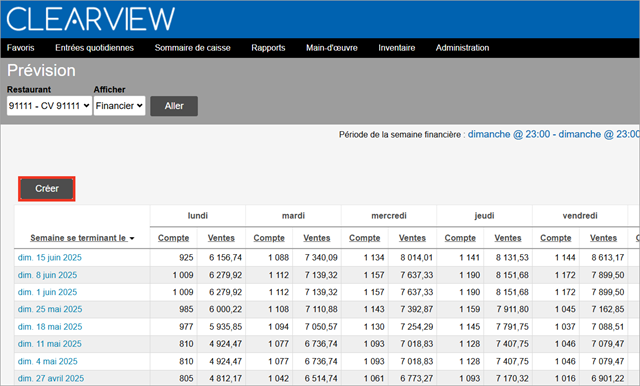Select mercredi sales 7 254,29 for 18 mai

coord(416,327)
